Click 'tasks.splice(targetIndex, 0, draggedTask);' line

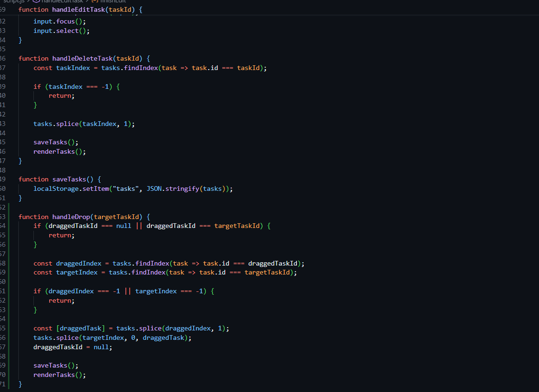pos(112,337)
